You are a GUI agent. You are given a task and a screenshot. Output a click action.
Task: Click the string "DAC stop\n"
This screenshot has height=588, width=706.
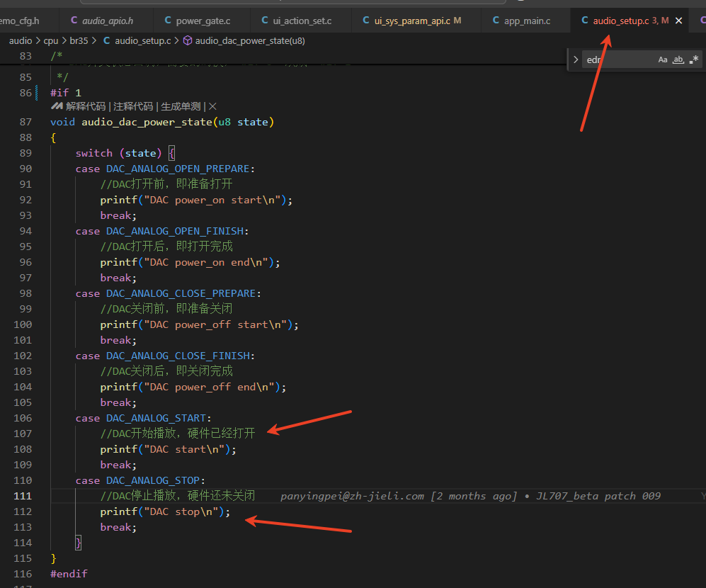[x=181, y=512]
